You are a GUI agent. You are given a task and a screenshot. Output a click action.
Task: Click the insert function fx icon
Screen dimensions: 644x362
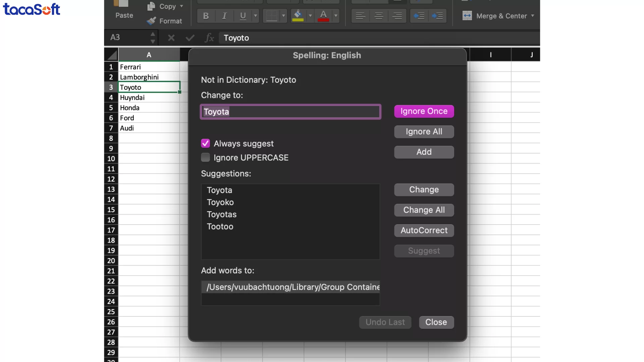pos(209,38)
